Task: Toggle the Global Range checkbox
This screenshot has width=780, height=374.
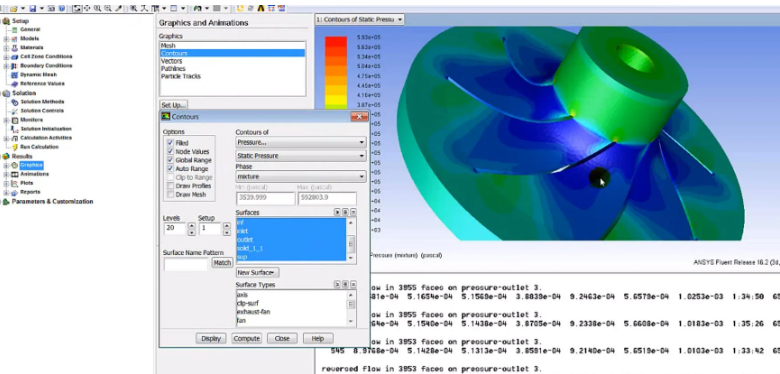Action: click(171, 160)
